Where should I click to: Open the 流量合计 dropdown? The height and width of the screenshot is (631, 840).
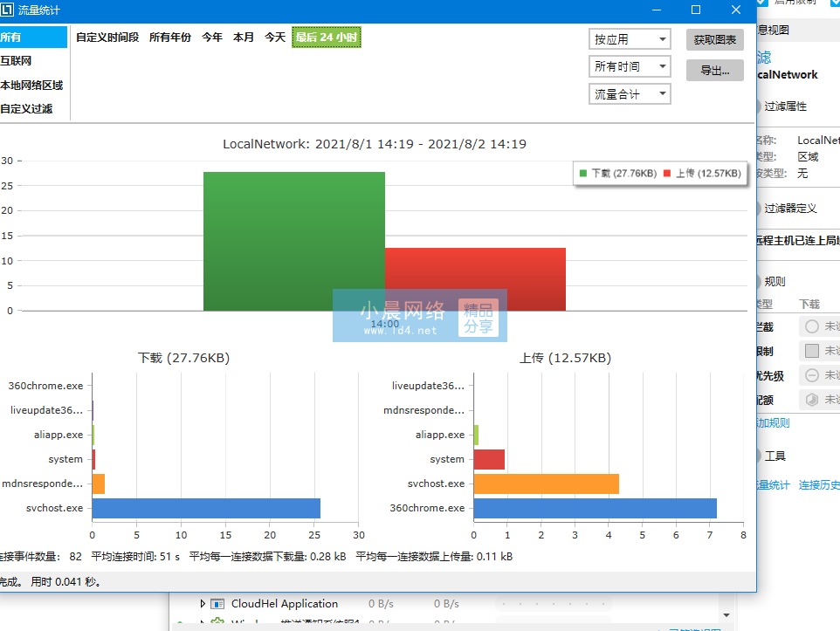pyautogui.click(x=630, y=94)
